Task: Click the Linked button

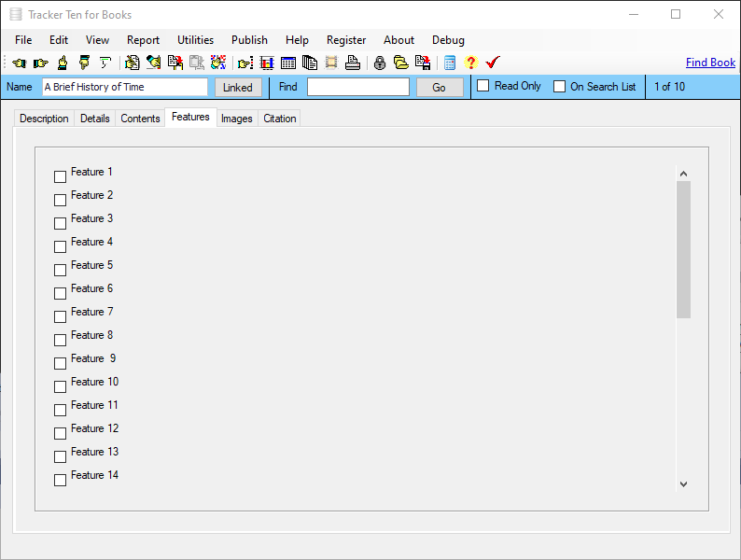Action: point(238,88)
